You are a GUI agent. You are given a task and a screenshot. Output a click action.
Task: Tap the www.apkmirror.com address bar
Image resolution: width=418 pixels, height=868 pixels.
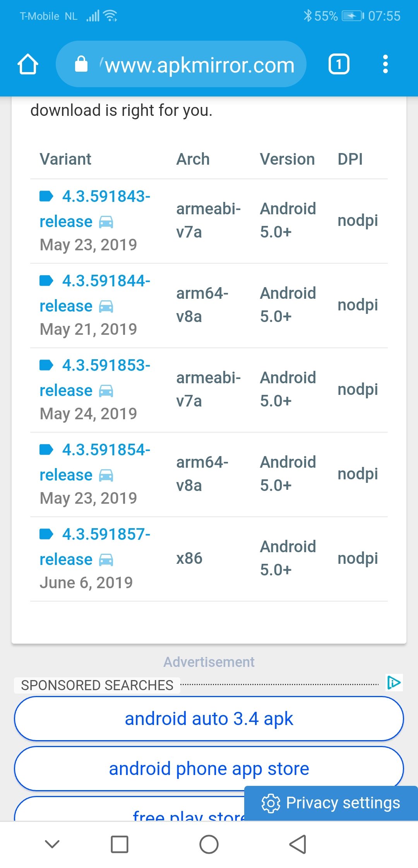(x=199, y=65)
